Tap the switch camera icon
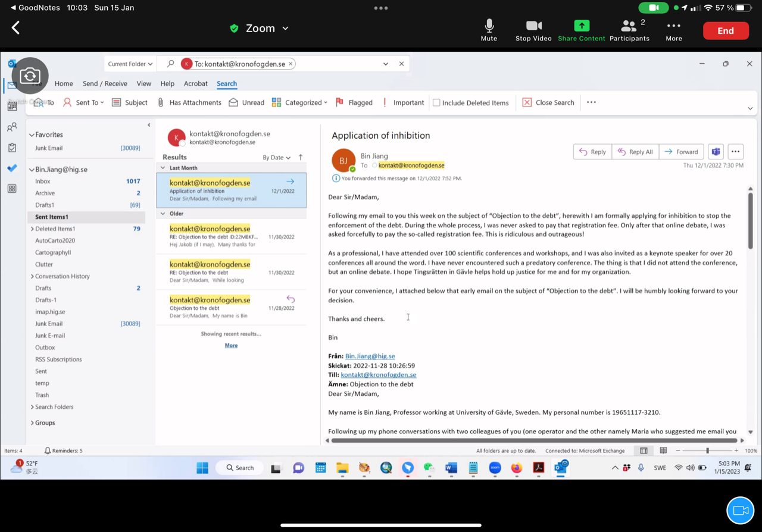 pyautogui.click(x=30, y=76)
